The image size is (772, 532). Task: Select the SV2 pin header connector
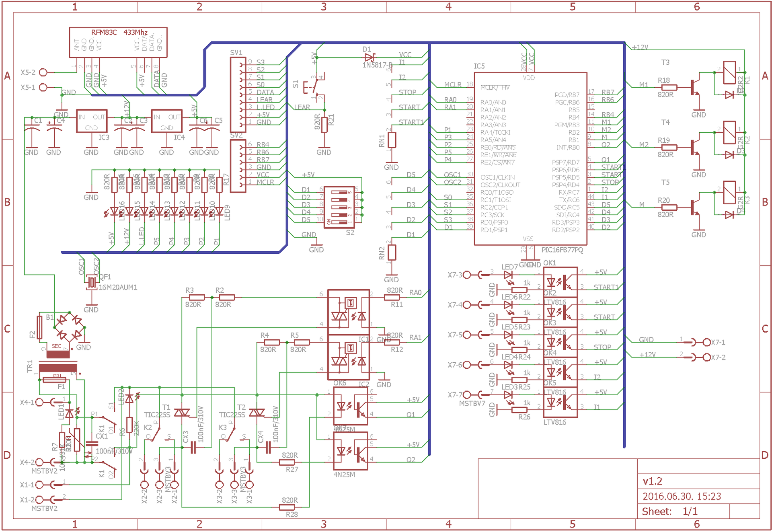coord(238,166)
